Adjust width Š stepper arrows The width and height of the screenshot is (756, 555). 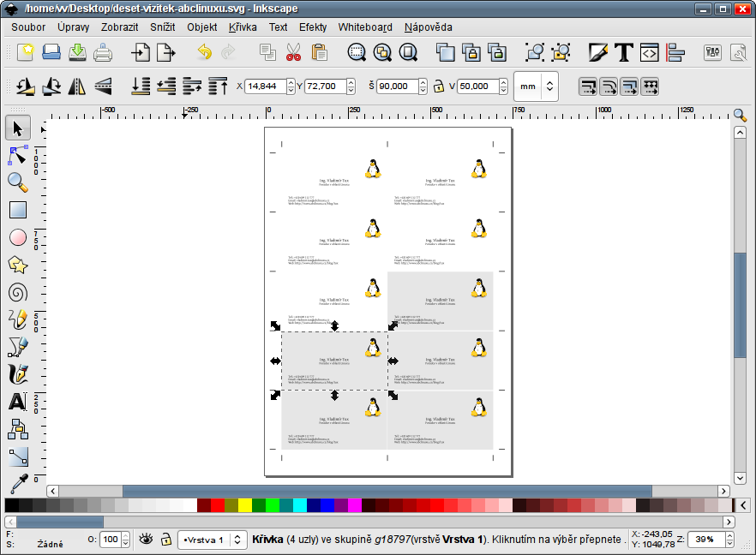(x=423, y=87)
